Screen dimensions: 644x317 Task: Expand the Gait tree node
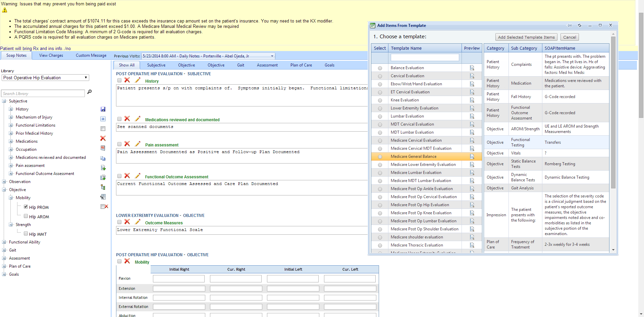coord(4,250)
